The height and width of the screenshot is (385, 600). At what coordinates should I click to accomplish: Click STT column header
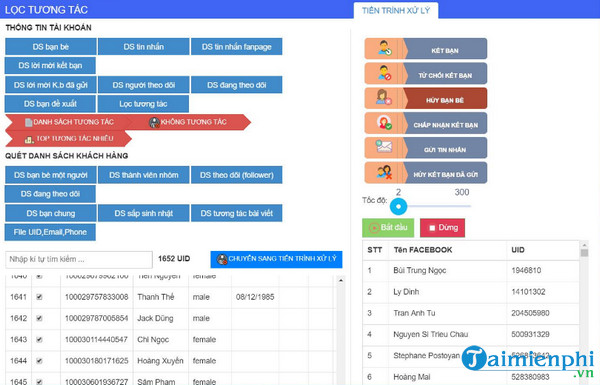374,250
